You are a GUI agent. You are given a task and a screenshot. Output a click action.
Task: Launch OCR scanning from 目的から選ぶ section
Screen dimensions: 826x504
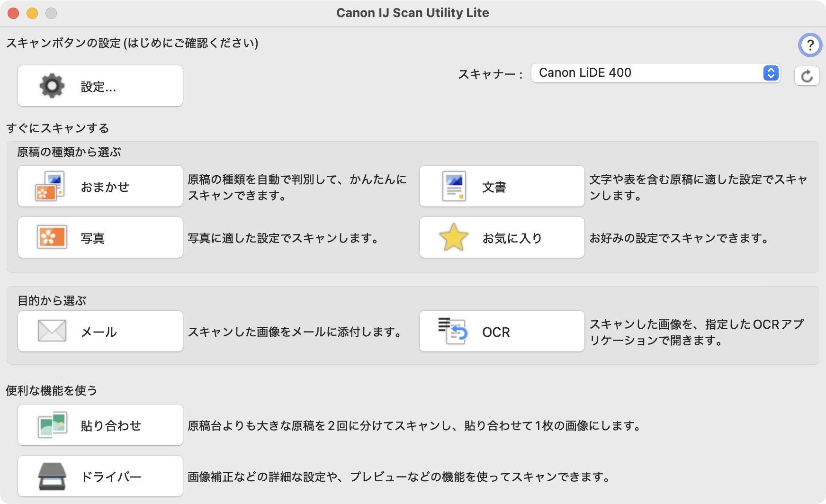(501, 331)
